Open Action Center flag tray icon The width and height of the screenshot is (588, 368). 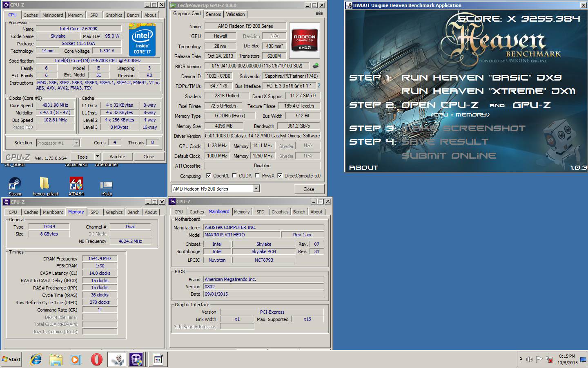[539, 359]
